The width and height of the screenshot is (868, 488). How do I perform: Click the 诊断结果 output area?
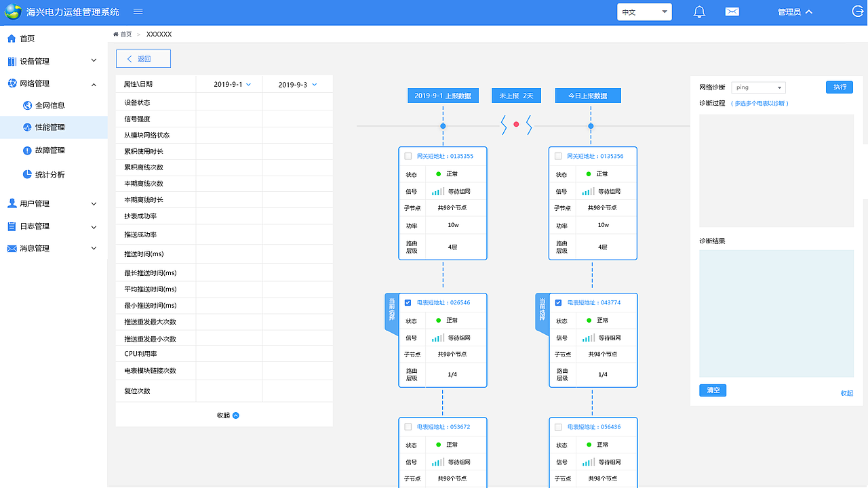tap(776, 314)
